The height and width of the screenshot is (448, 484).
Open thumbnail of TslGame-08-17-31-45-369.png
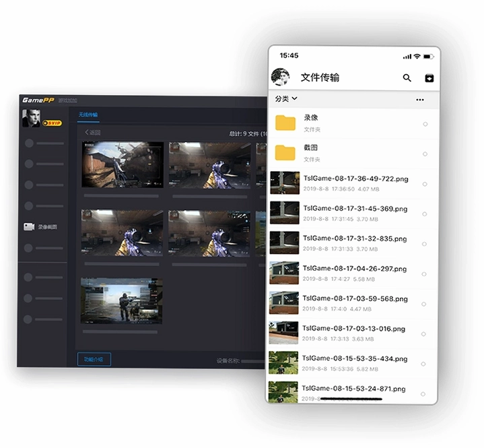(x=285, y=213)
